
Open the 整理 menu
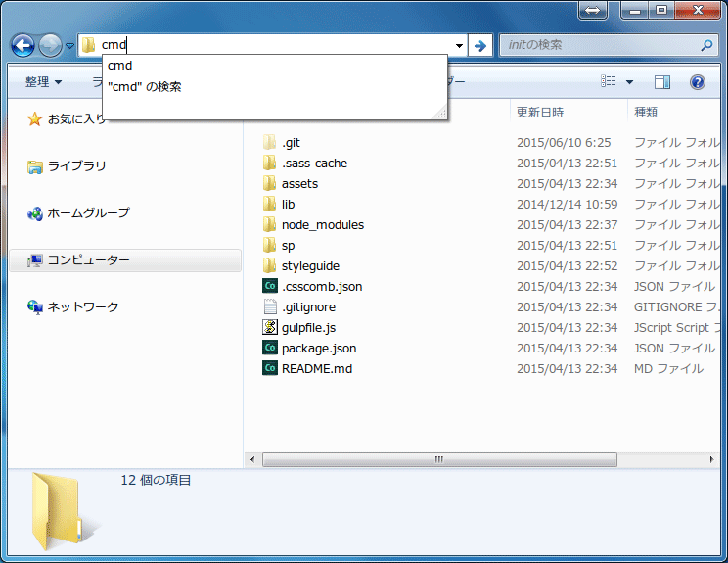pyautogui.click(x=43, y=82)
